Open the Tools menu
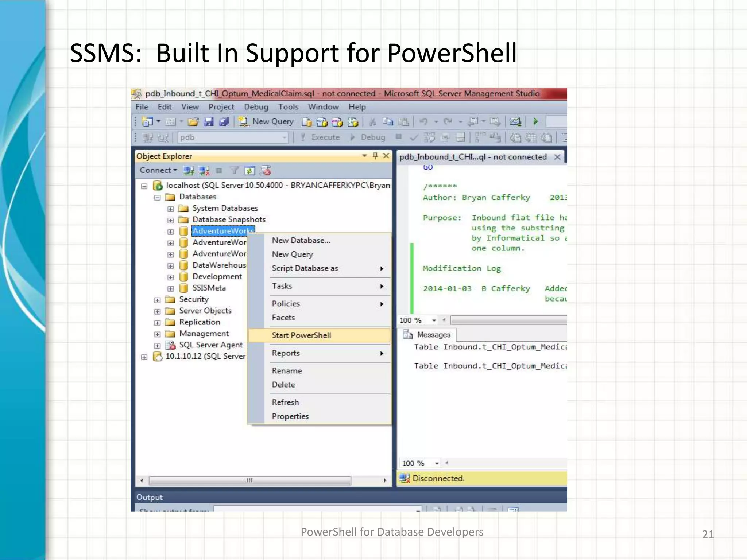This screenshot has height=560, width=747. (288, 107)
